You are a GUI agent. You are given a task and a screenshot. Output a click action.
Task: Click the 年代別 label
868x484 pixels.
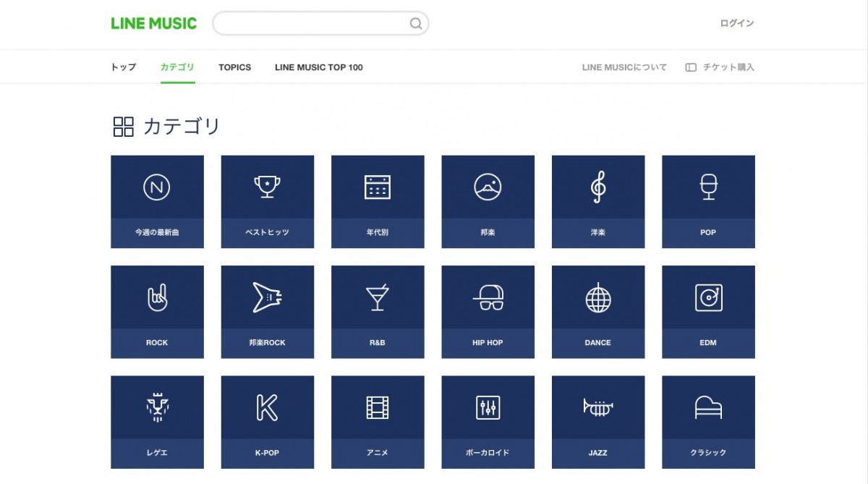pyautogui.click(x=378, y=232)
